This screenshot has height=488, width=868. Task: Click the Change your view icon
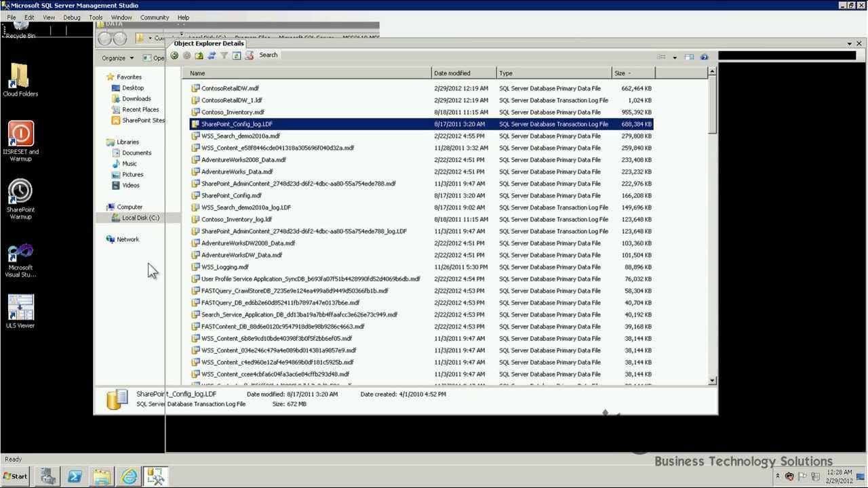[x=662, y=57]
